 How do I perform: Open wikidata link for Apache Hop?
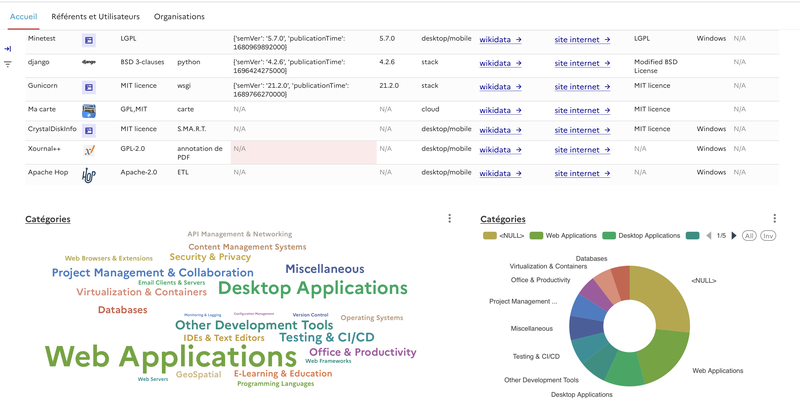pyautogui.click(x=500, y=173)
